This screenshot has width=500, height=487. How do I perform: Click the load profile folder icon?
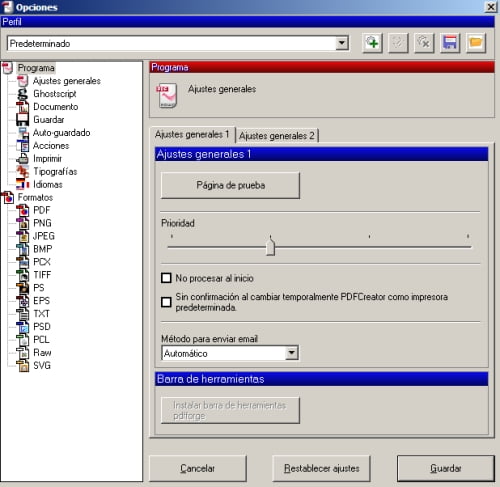476,43
